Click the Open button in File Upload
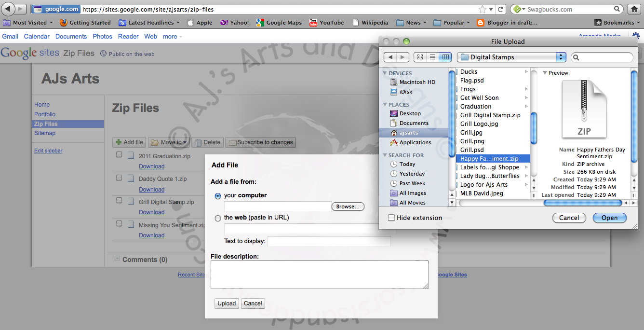644x330 pixels. pos(609,218)
